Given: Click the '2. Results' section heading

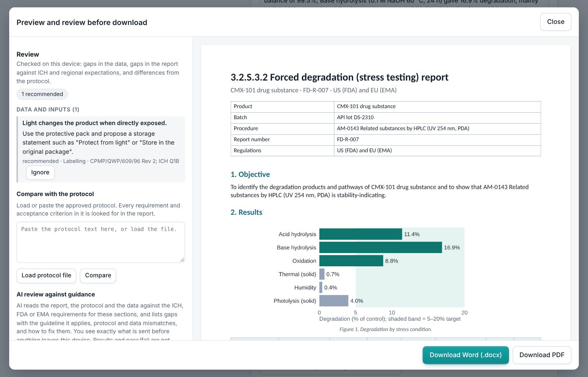Looking at the screenshot, I should [246, 212].
